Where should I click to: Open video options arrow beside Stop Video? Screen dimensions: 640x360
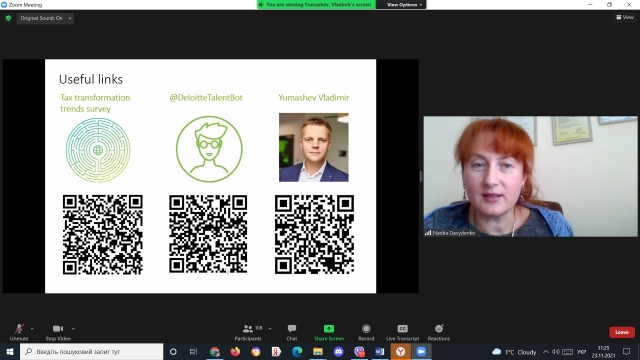[x=73, y=329]
